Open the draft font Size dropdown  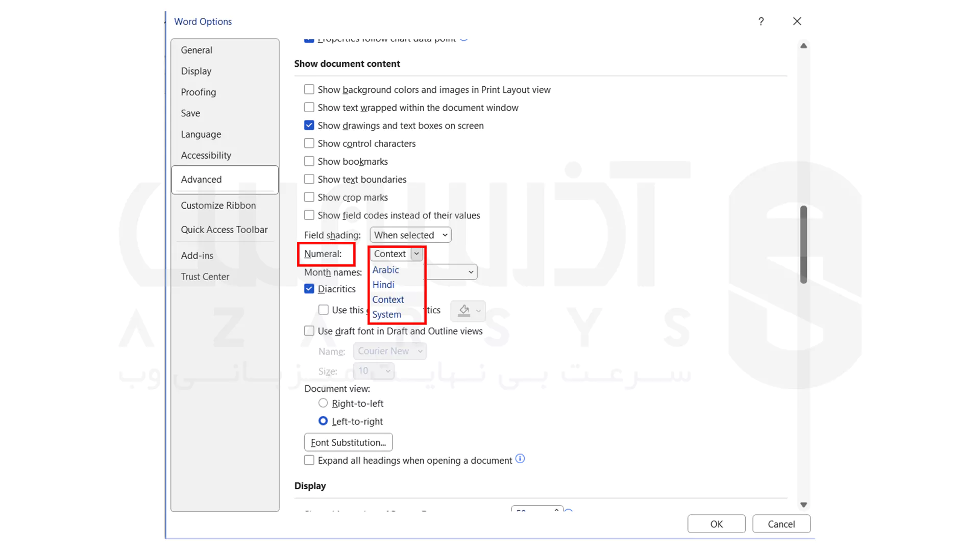[374, 371]
